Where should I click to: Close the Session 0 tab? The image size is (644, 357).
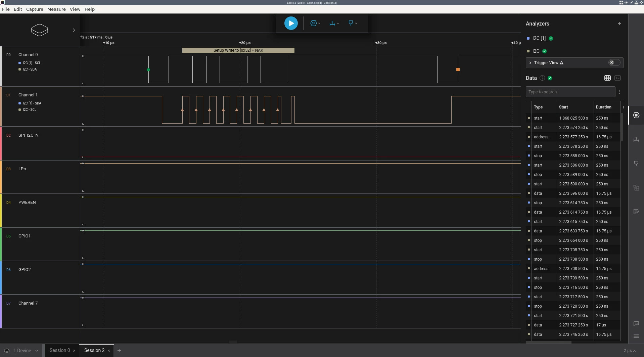(x=74, y=351)
